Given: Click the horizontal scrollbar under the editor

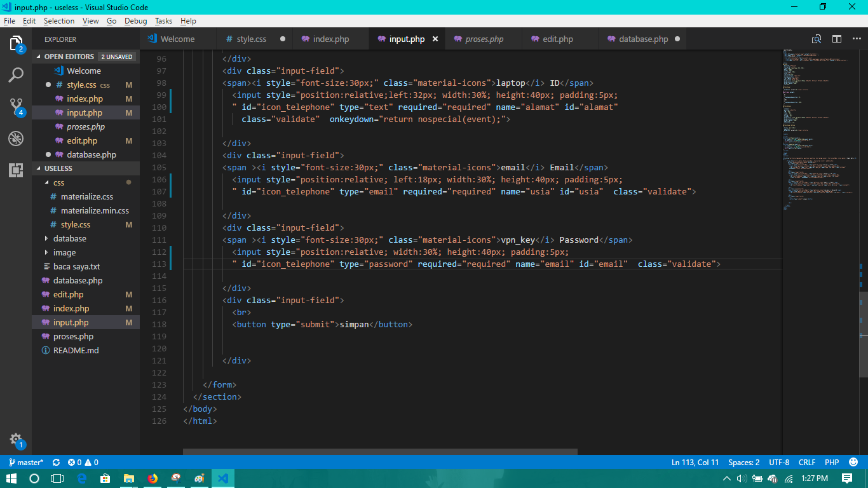Looking at the screenshot, I should (380, 452).
